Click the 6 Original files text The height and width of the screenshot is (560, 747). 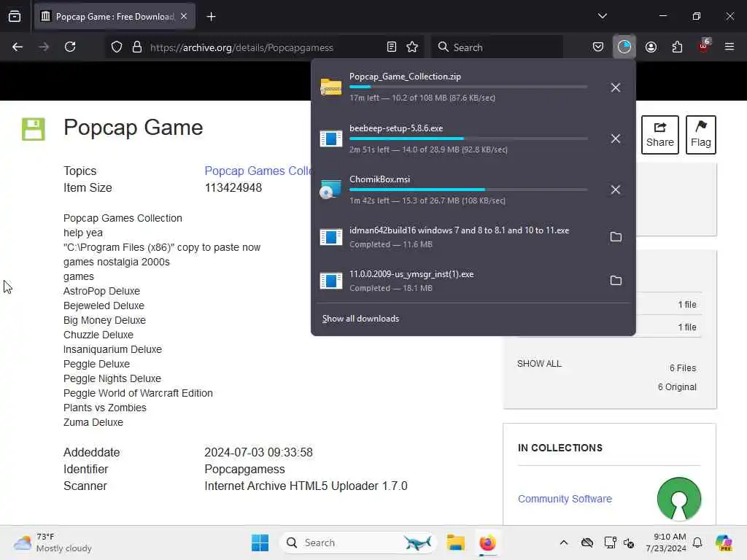(x=677, y=387)
